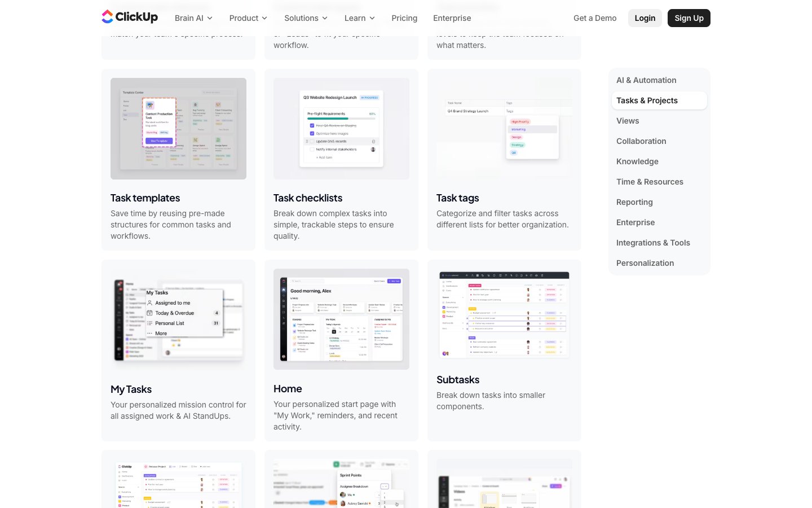Click the Sign Up button
This screenshot has width=812, height=508.
click(x=689, y=18)
